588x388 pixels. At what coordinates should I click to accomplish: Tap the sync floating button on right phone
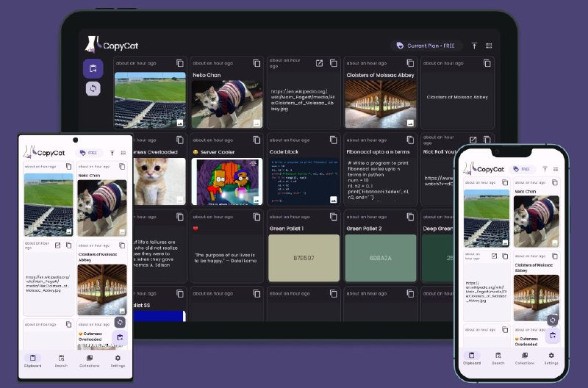[553, 320]
